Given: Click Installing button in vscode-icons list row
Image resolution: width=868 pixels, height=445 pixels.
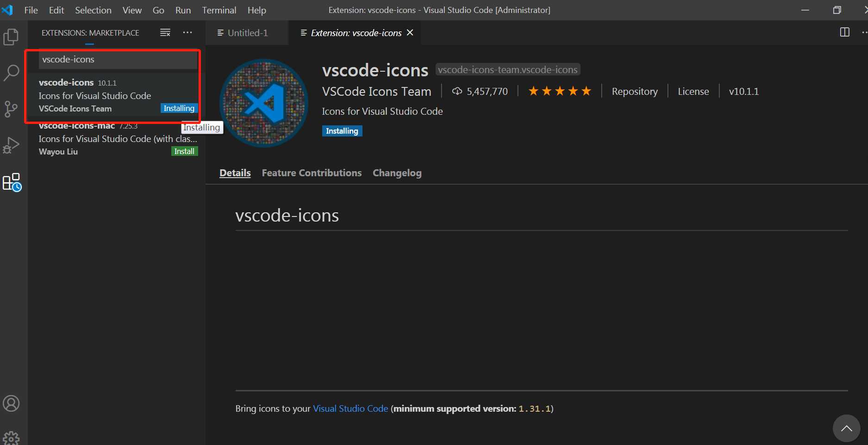Looking at the screenshot, I should tap(179, 108).
